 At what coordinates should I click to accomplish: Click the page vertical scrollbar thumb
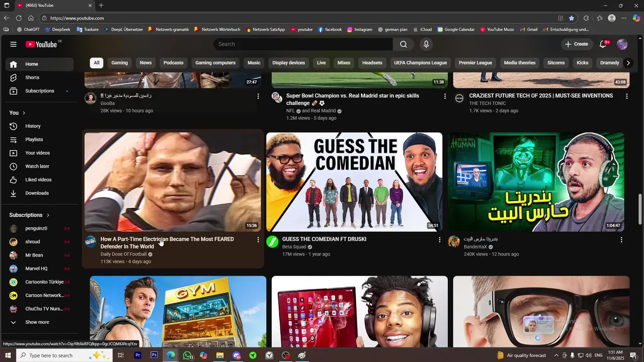tap(640, 209)
